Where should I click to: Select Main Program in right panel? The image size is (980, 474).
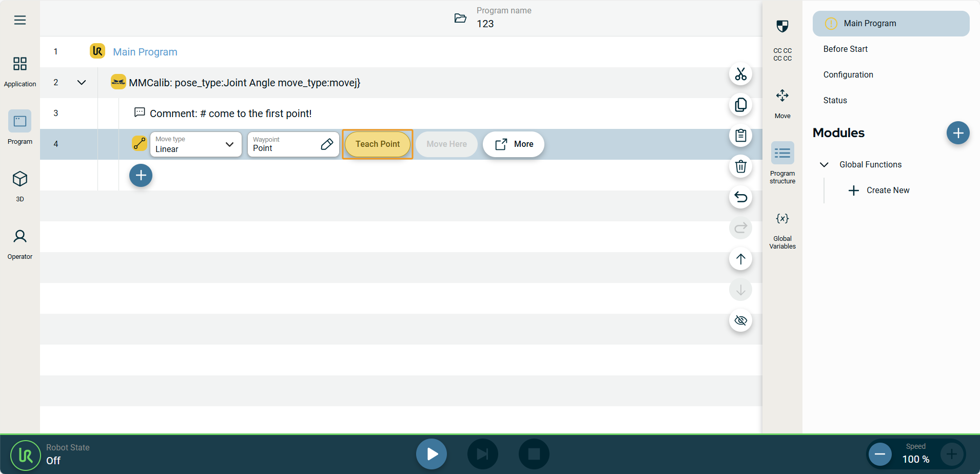[x=891, y=24]
